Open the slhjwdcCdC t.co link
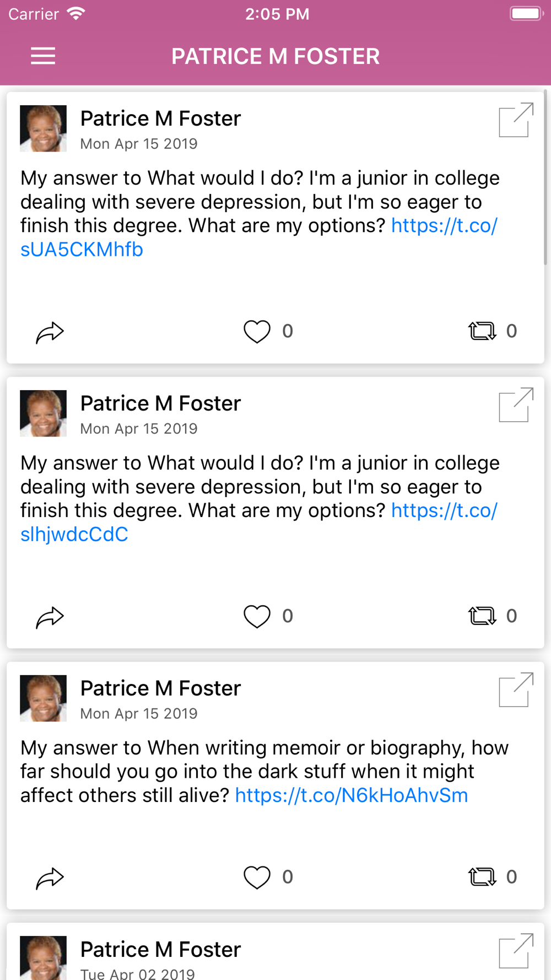Image resolution: width=551 pixels, height=980 pixels. pyautogui.click(x=74, y=535)
